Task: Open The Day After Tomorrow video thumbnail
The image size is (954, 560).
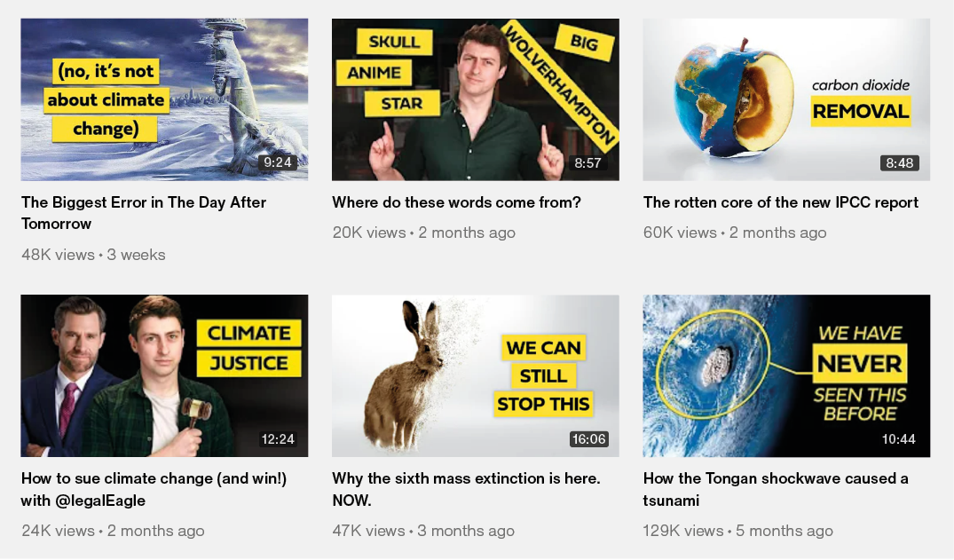Action: [x=164, y=99]
